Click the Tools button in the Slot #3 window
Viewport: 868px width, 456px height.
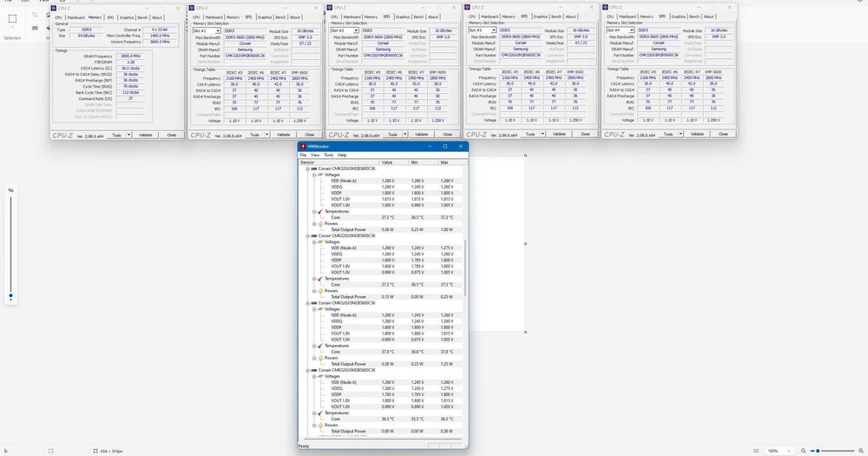click(529, 134)
